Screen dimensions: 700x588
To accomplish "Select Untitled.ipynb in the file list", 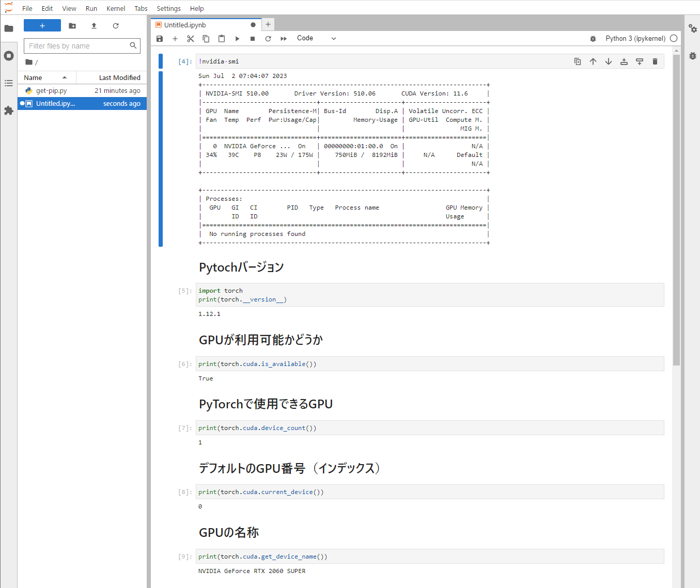I will (x=82, y=103).
